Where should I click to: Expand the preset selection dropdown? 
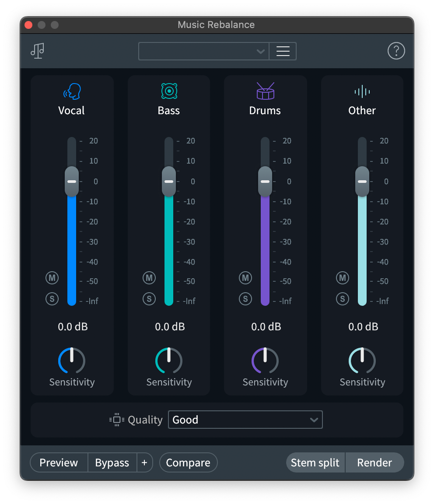coord(261,51)
